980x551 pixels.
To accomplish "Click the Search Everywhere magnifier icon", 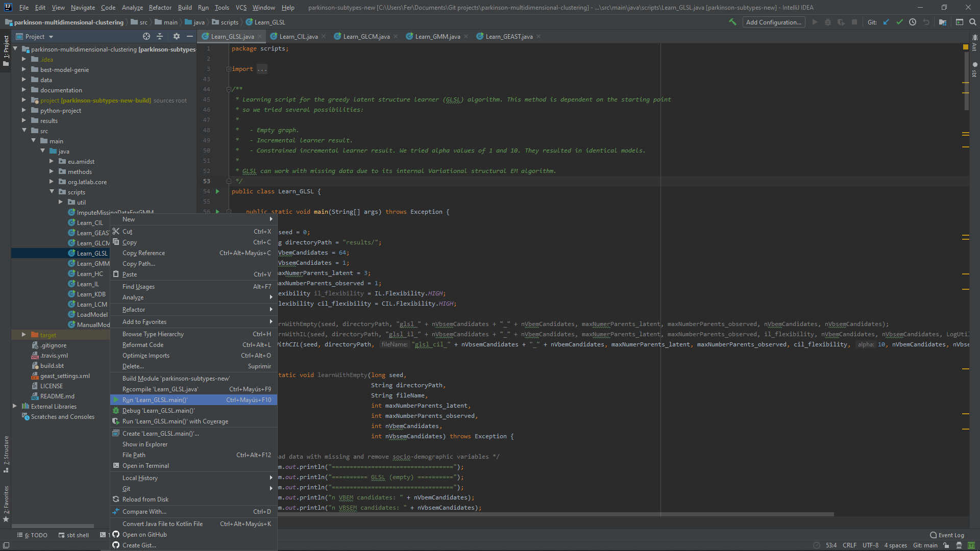I will tap(972, 22).
